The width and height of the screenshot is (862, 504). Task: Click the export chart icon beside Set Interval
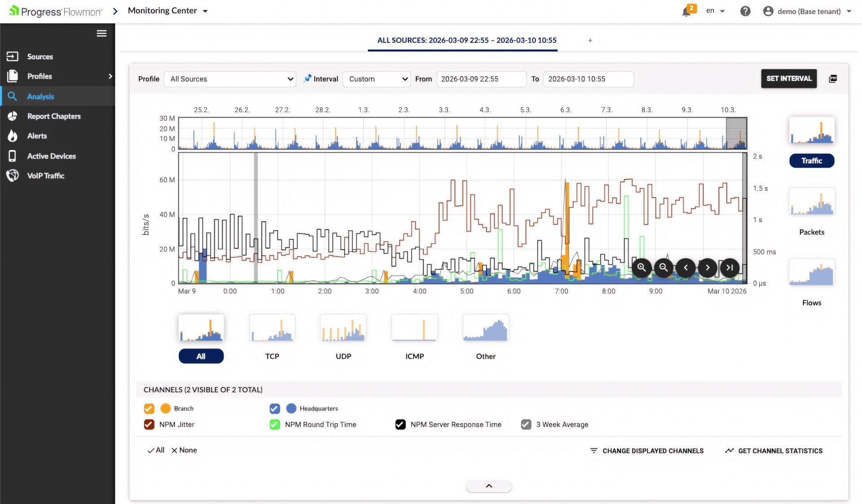point(833,79)
